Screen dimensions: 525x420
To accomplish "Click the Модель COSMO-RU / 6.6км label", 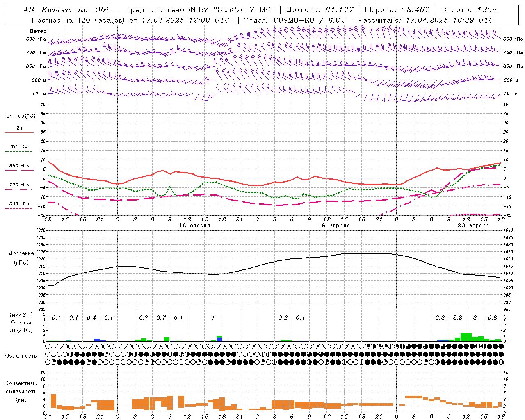I will click(296, 20).
